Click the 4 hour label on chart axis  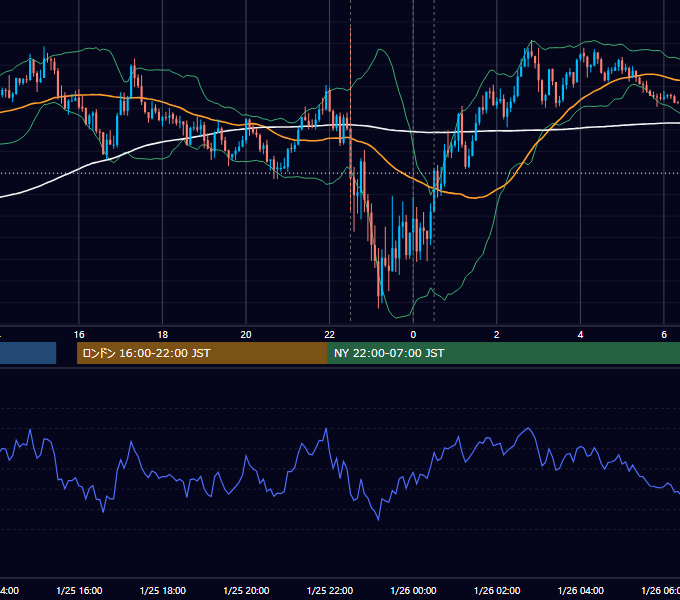pyautogui.click(x=580, y=334)
